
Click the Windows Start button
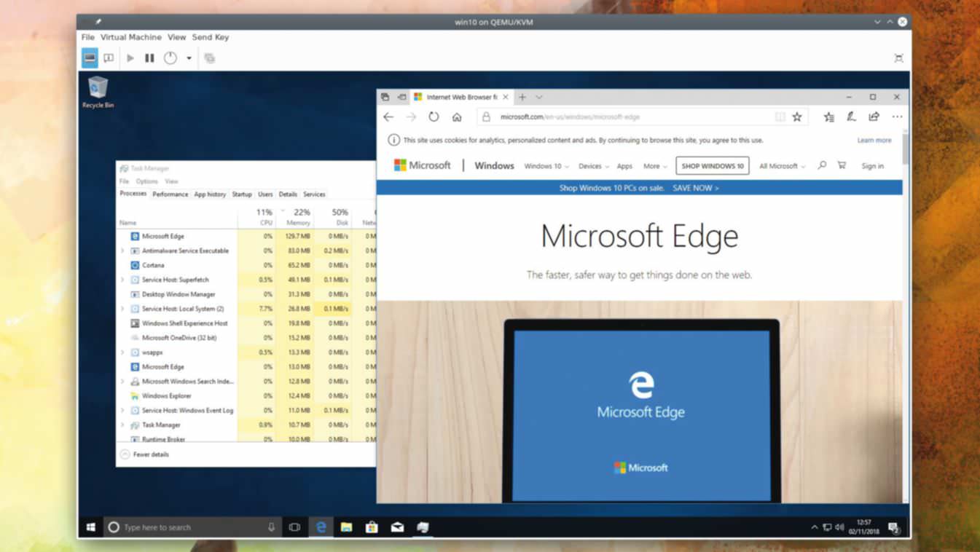91,527
